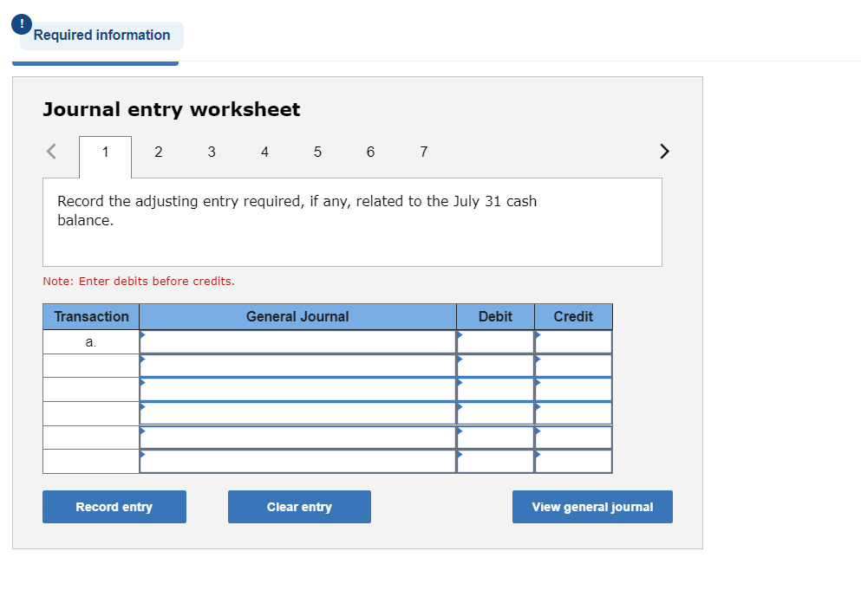Click the instruction text about July 31 cash balance
Screen dimensions: 861x616
pyautogui.click(x=297, y=210)
